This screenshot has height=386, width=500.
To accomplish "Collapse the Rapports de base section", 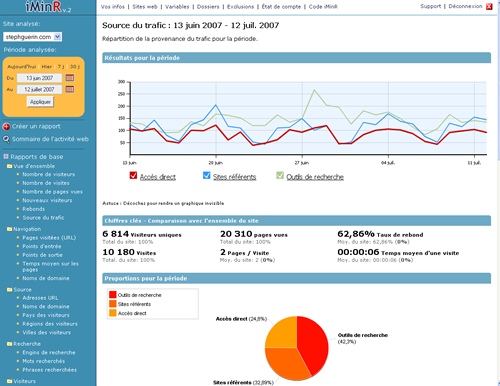I will [6, 157].
